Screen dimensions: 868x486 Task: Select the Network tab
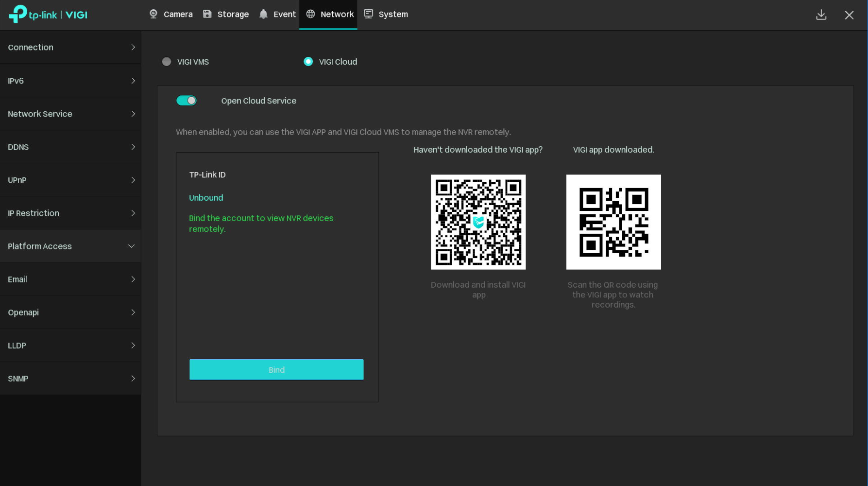tap(328, 15)
